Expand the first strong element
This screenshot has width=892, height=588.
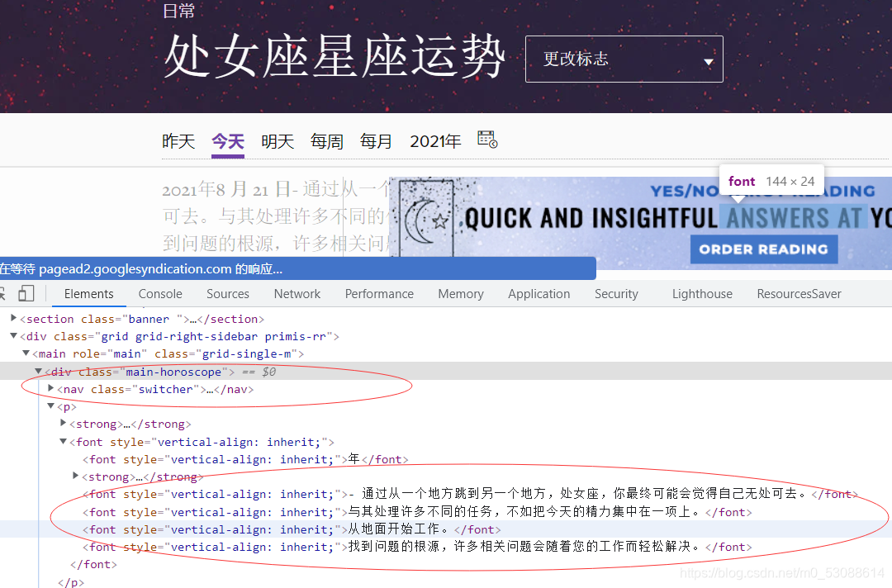point(63,423)
